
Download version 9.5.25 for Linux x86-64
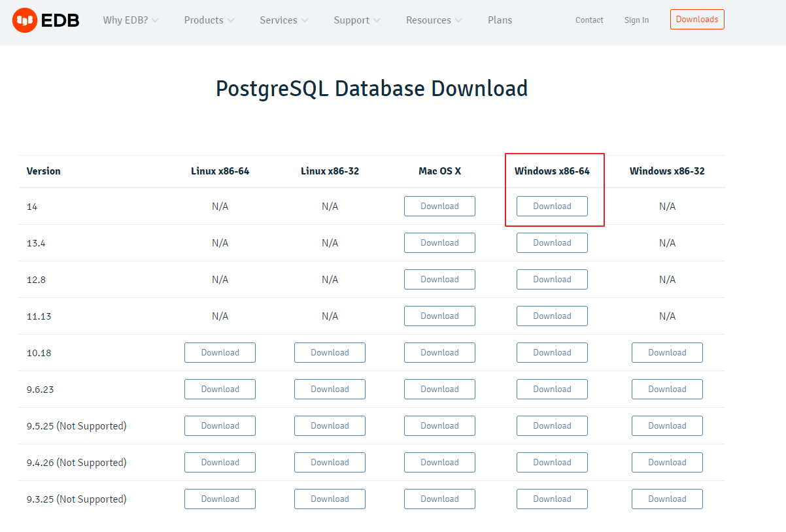tap(220, 425)
